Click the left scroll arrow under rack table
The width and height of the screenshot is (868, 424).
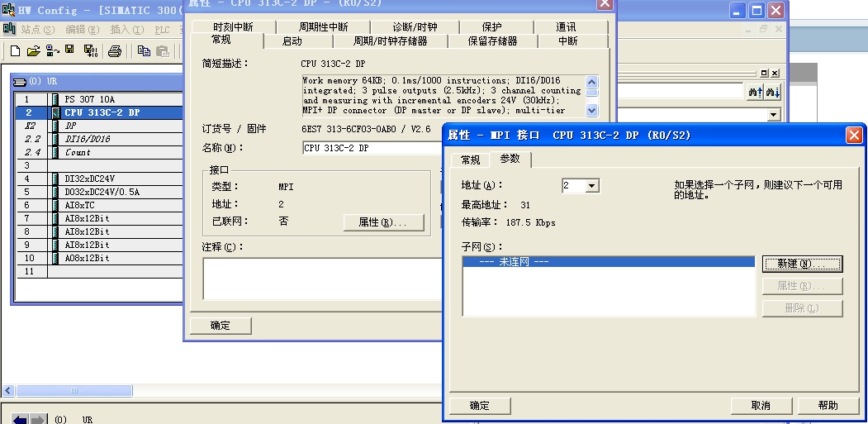pyautogui.click(x=7, y=391)
